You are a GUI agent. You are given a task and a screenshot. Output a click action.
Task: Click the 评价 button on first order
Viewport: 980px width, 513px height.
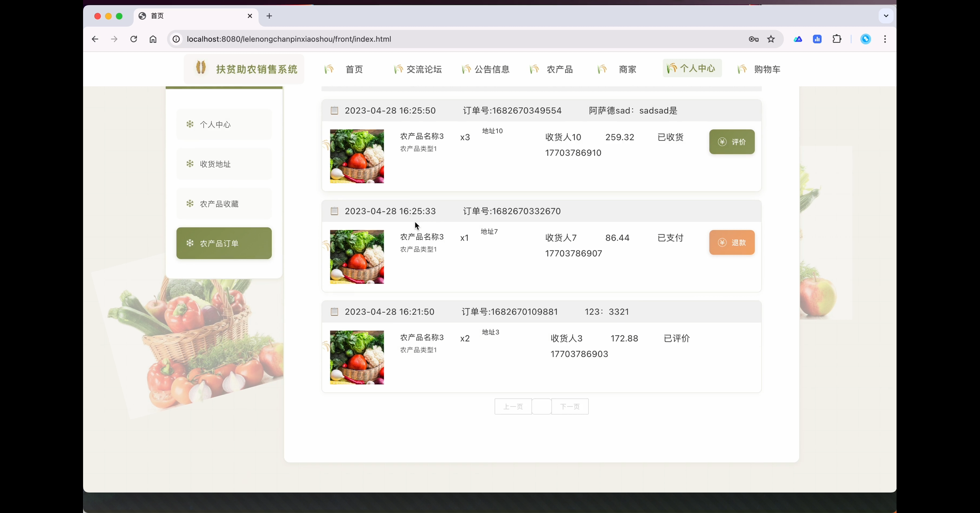[x=732, y=142]
